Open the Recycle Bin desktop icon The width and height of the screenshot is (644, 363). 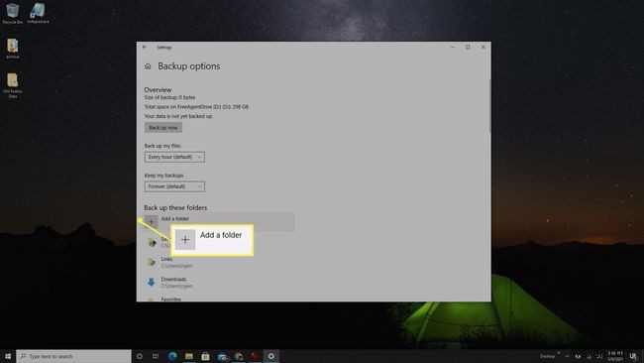[x=12, y=14]
